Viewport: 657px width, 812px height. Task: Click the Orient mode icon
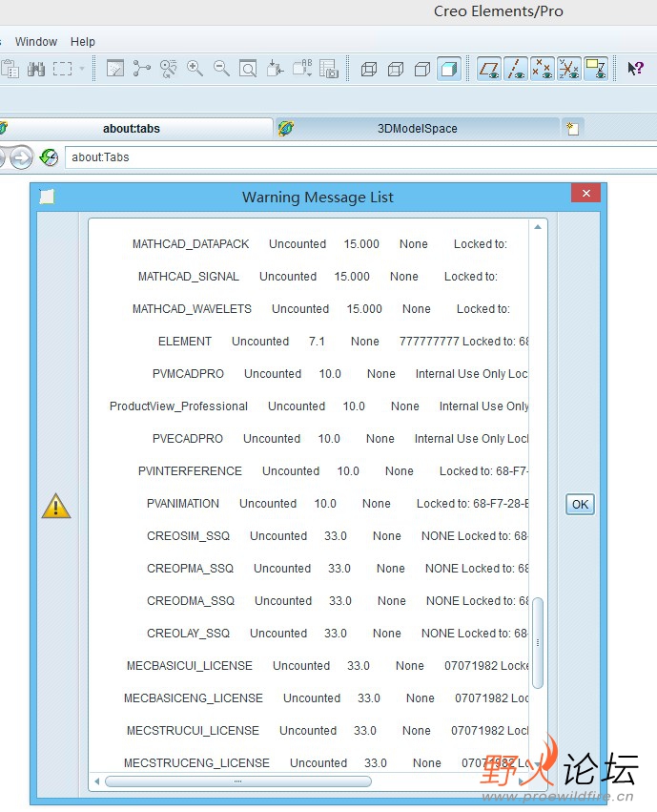coord(168,69)
